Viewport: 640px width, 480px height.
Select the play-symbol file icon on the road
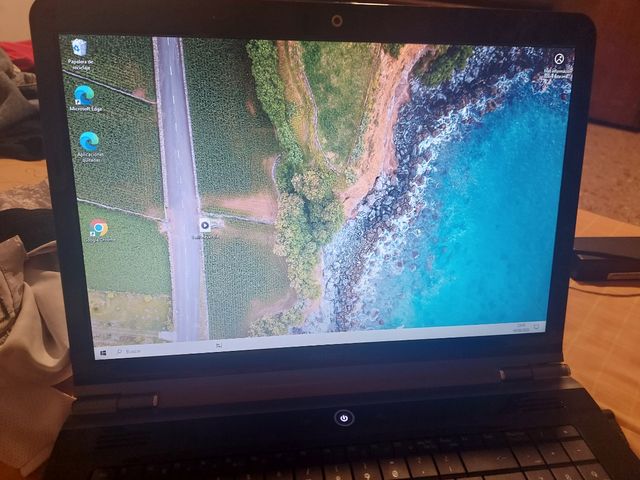coord(205,225)
